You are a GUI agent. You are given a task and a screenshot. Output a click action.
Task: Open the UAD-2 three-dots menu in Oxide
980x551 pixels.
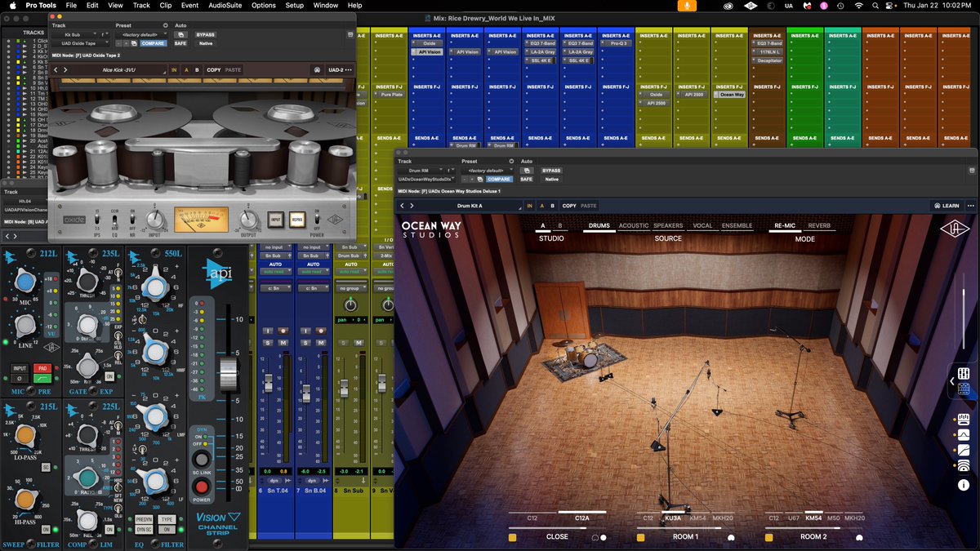click(349, 70)
